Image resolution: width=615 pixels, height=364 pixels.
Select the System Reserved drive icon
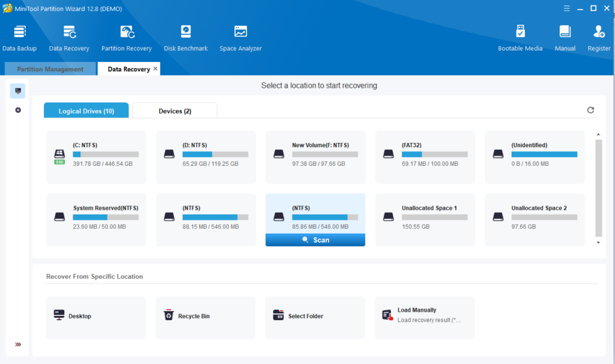point(59,217)
